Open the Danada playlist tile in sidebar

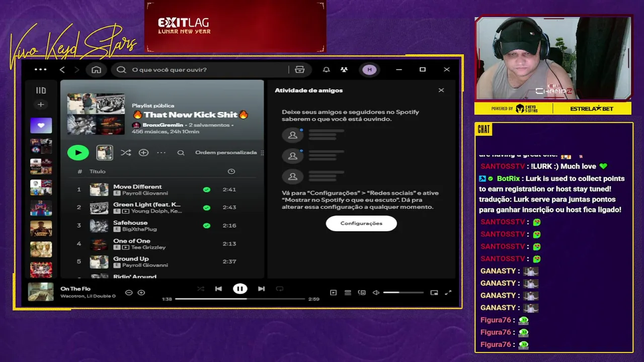(41, 270)
